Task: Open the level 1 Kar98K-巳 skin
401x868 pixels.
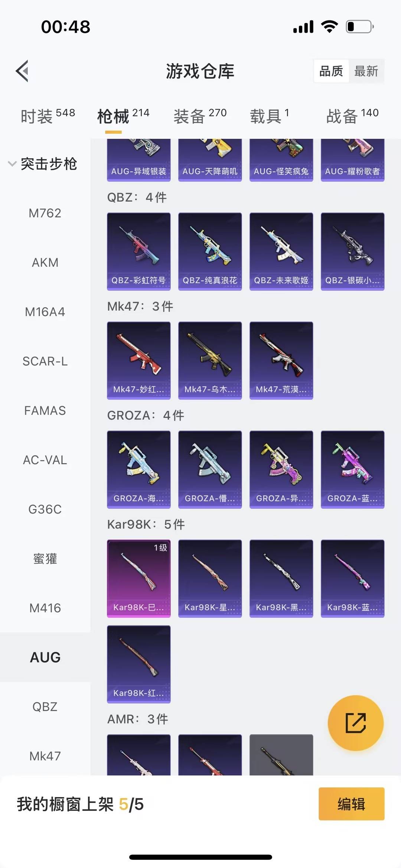Action: (138, 578)
